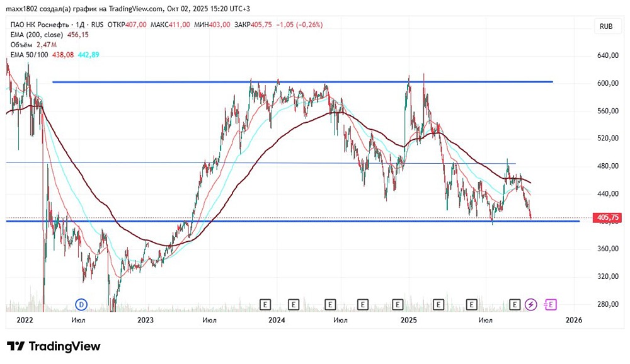Click the 2023 time axis label
Viewport: 630px width, 364px height.
pos(145,320)
